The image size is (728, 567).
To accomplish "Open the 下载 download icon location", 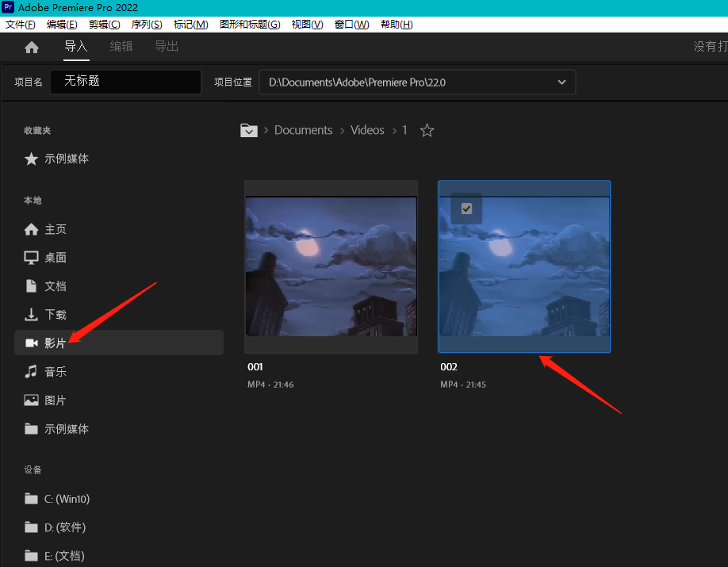I will (x=31, y=314).
